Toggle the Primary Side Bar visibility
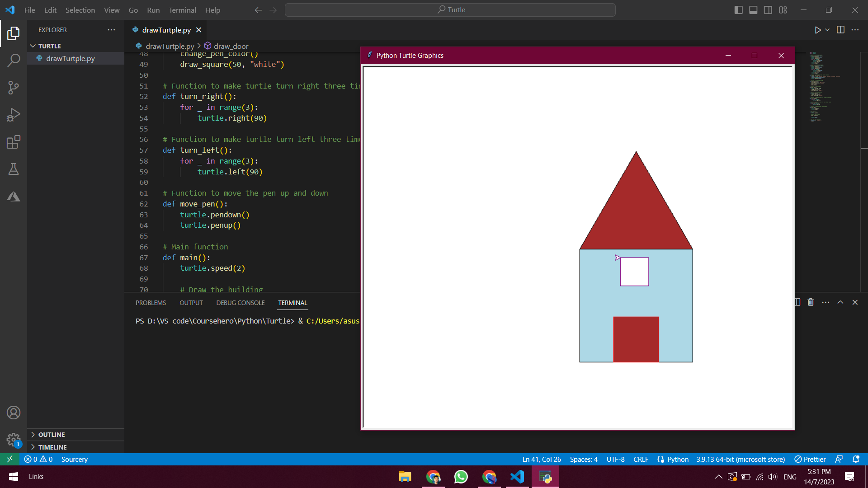Viewport: 868px width, 488px height. pyautogui.click(x=739, y=9)
